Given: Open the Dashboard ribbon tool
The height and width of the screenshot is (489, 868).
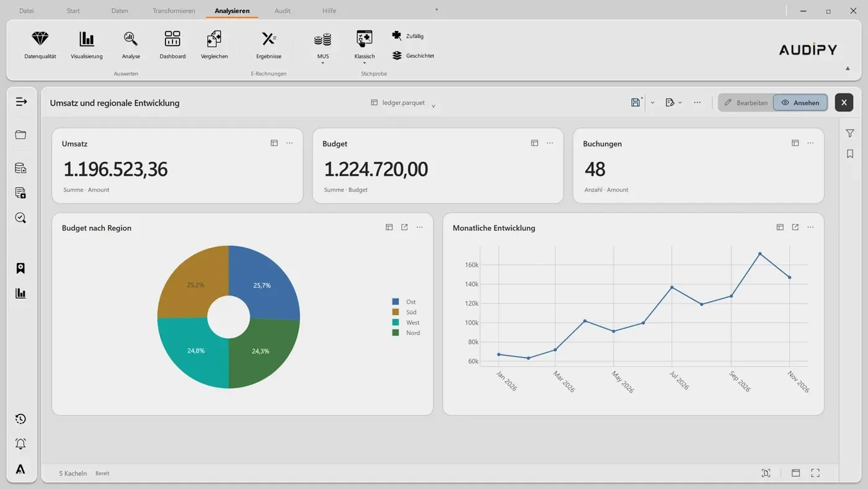Looking at the screenshot, I should point(172,45).
